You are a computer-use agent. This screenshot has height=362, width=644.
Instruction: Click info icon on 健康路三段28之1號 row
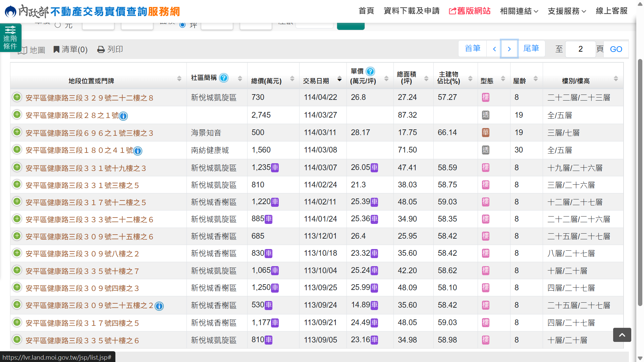(x=123, y=116)
